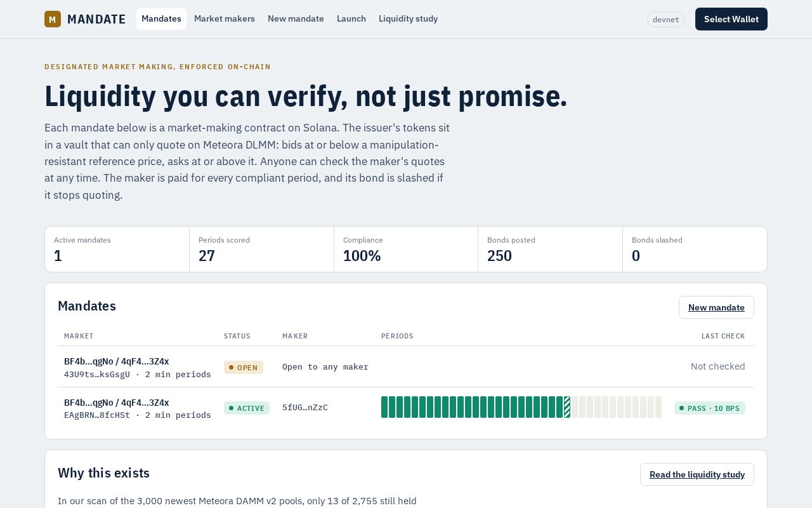Click the LAST CHECK column header
The height and width of the screenshot is (508, 812).
723,336
